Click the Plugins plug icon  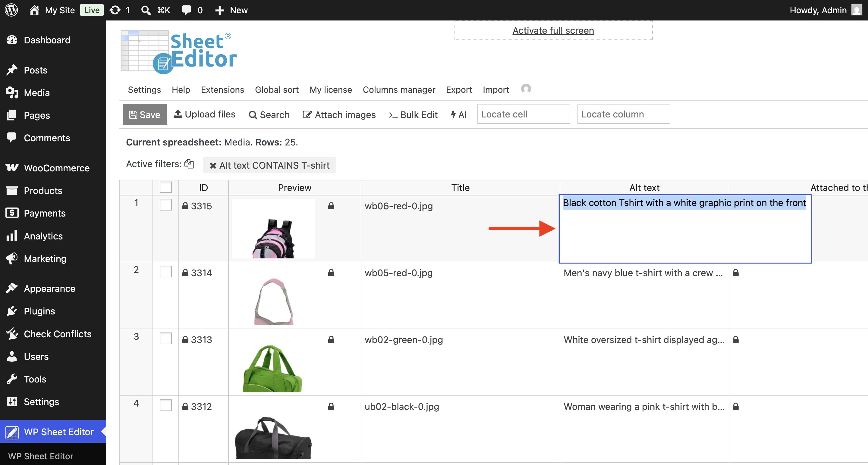click(12, 311)
